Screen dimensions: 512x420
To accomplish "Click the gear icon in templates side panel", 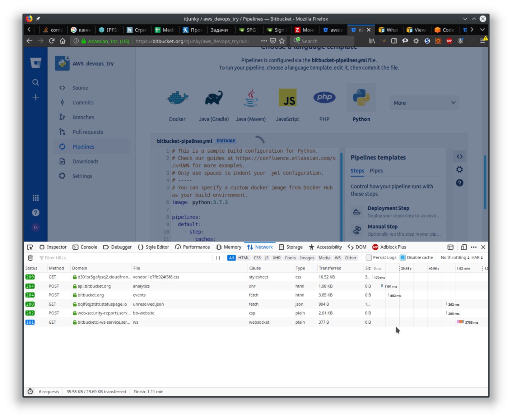I will (460, 169).
